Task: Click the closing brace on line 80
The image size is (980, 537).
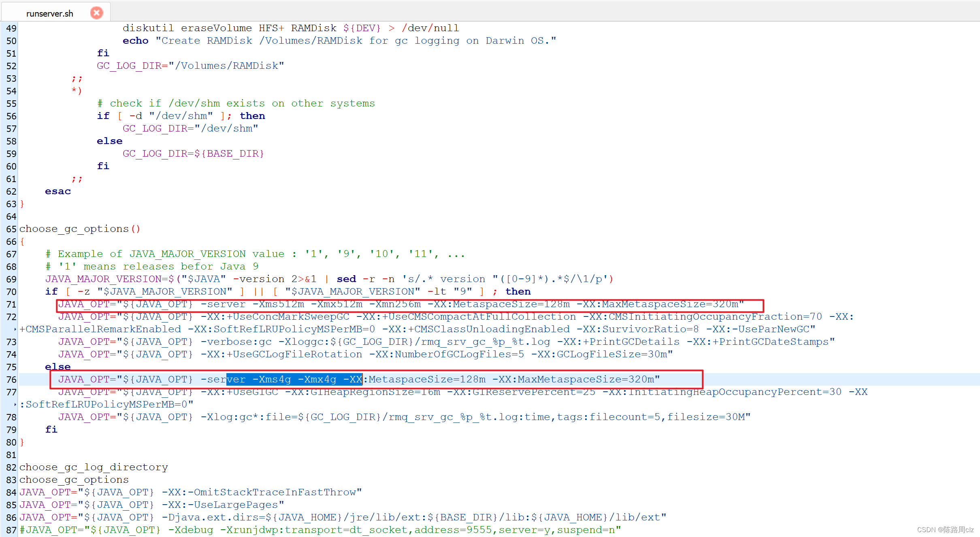Action: [x=22, y=442]
